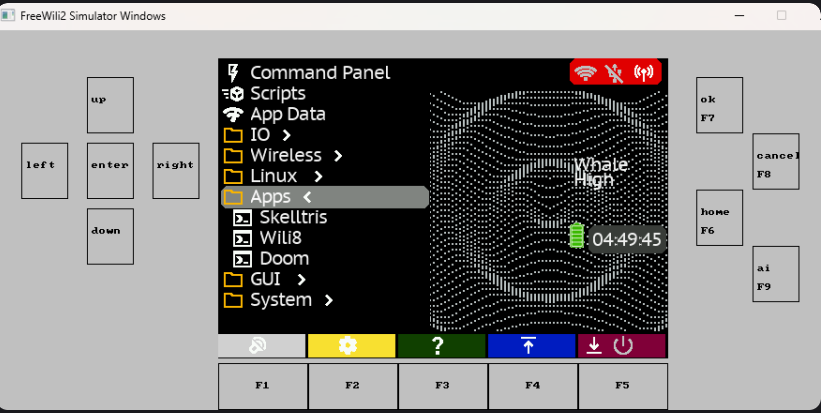The width and height of the screenshot is (821, 413).
Task: Click the ok F7 button
Action: (x=719, y=105)
